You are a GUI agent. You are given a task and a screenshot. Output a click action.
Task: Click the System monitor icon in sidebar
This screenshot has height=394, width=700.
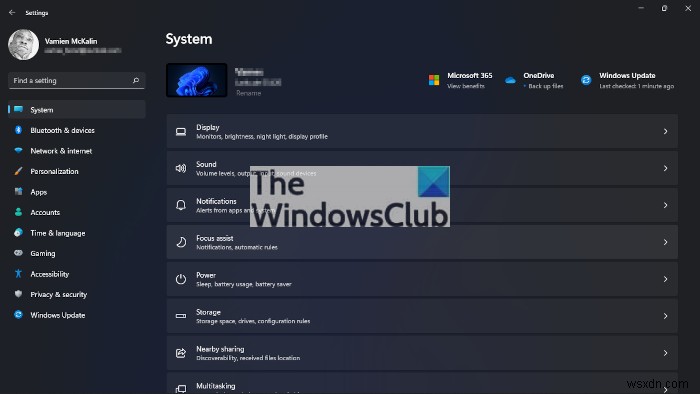(18, 109)
